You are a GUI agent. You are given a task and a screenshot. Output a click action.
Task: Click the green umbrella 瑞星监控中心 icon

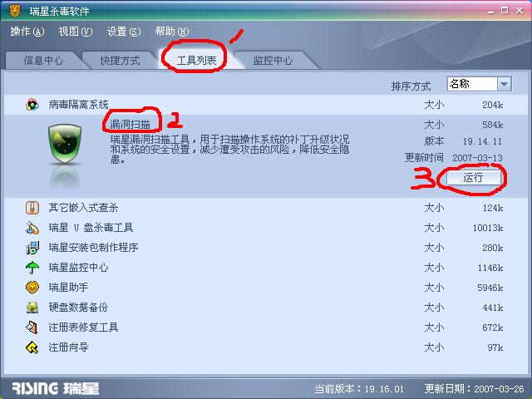[32, 268]
